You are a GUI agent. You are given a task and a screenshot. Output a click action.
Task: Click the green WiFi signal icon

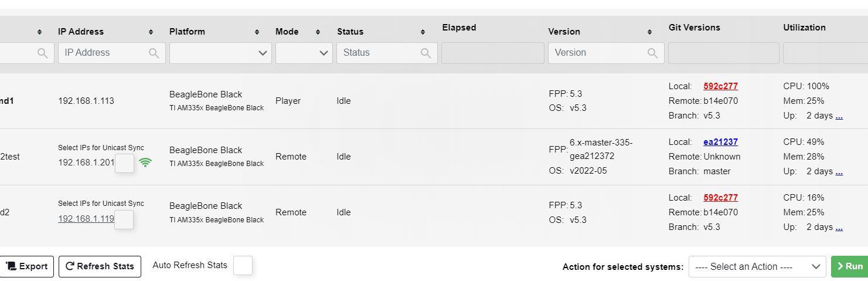tap(145, 162)
